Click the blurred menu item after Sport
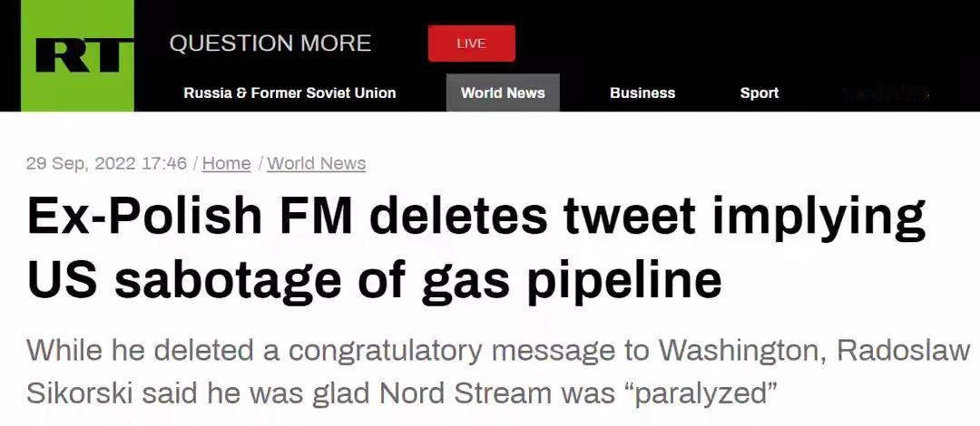Screen dimensions: 980x426 pyautogui.click(x=886, y=92)
